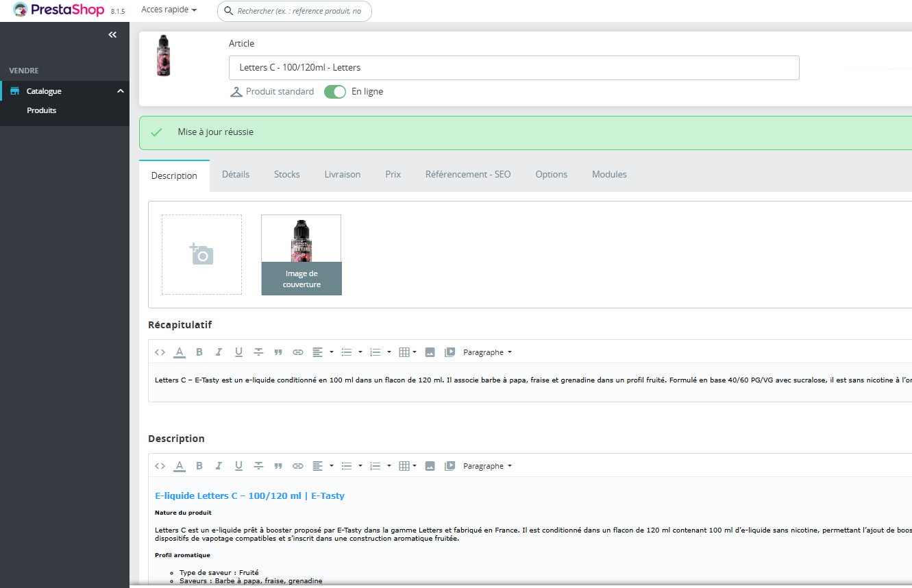Click the 'E-liquide Letters C' blue heading
912x588 pixels.
(x=250, y=495)
